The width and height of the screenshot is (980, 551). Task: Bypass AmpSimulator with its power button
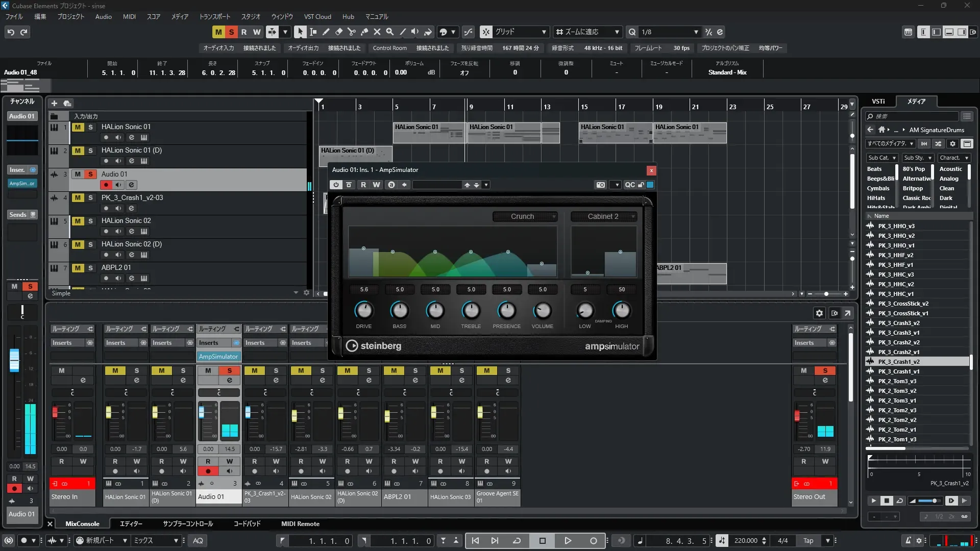pyautogui.click(x=336, y=185)
